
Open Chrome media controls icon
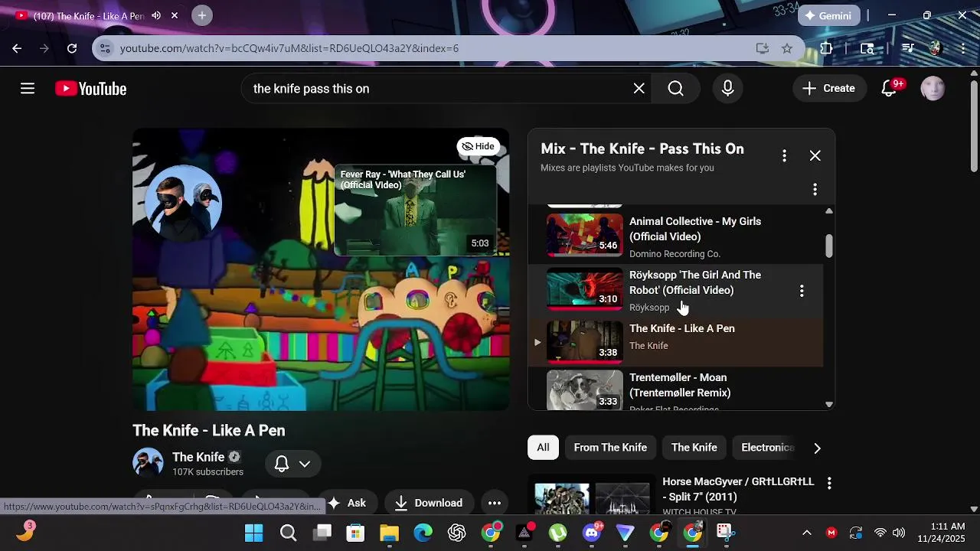(x=908, y=48)
